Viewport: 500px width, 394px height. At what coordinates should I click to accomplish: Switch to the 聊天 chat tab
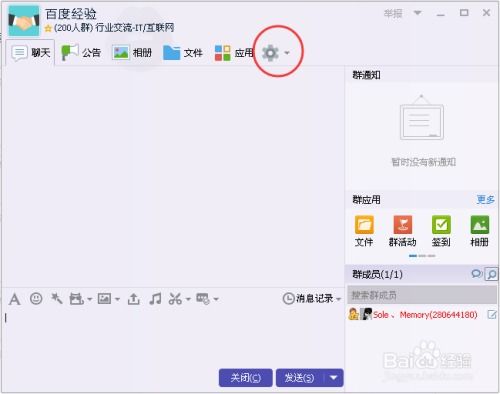coord(30,53)
